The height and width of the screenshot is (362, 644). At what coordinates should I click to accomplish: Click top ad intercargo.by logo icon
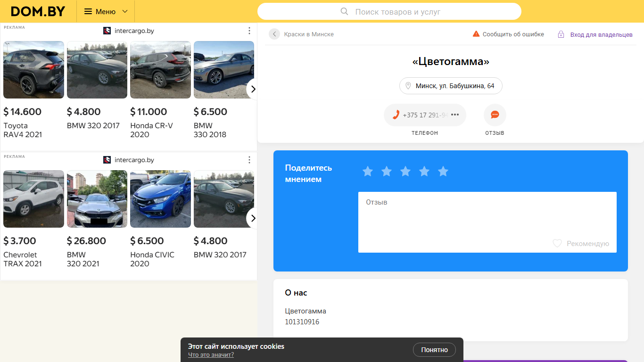[107, 31]
